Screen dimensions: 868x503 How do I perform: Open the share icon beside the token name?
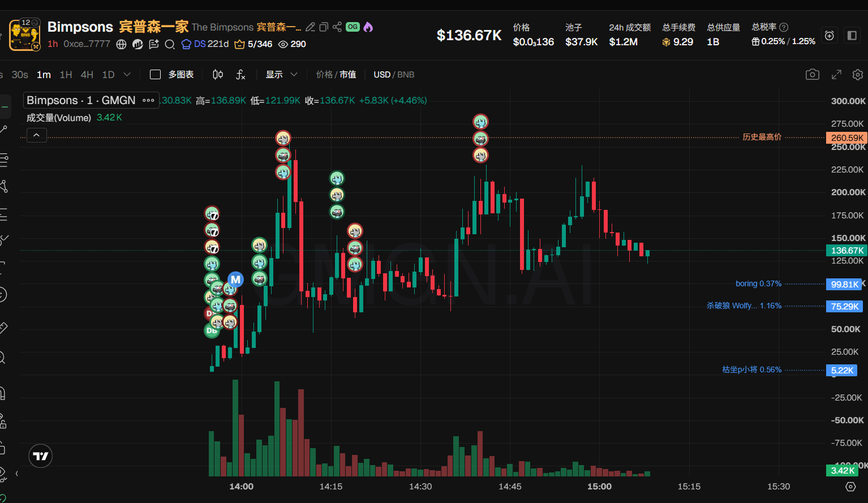point(337,27)
